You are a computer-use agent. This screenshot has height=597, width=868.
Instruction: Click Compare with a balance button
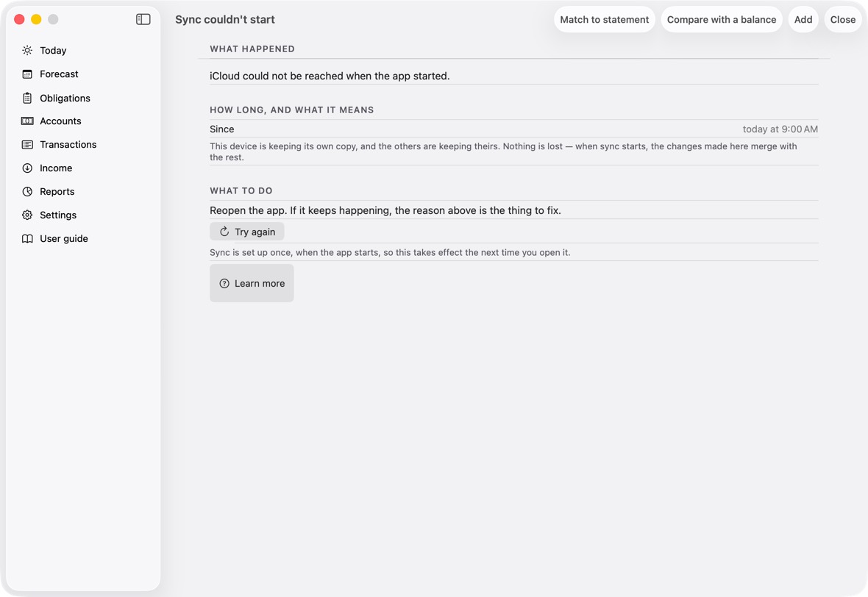coord(722,19)
